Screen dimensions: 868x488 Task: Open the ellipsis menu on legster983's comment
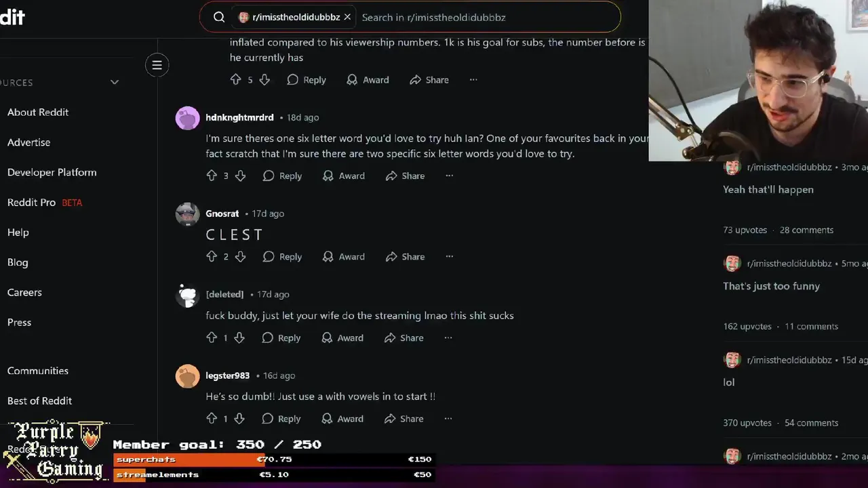coord(448,419)
